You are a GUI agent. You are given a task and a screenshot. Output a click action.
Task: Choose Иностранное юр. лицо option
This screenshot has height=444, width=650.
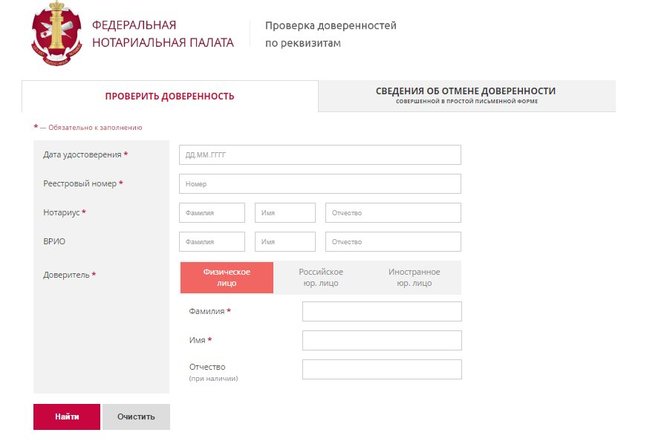tap(414, 277)
